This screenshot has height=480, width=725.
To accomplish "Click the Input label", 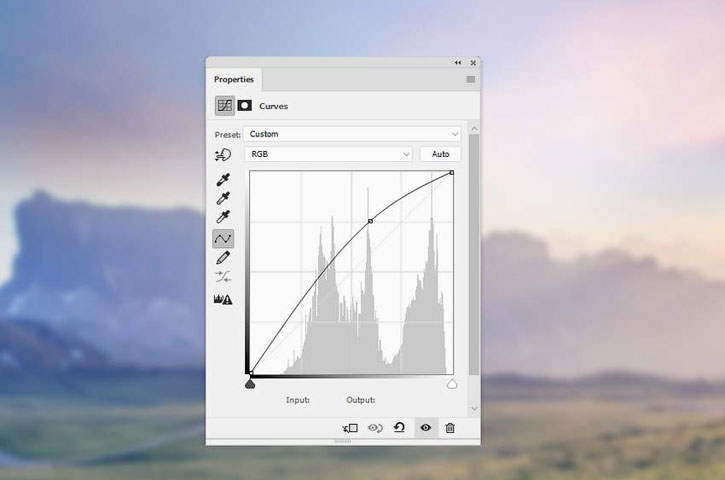I will pos(298,400).
